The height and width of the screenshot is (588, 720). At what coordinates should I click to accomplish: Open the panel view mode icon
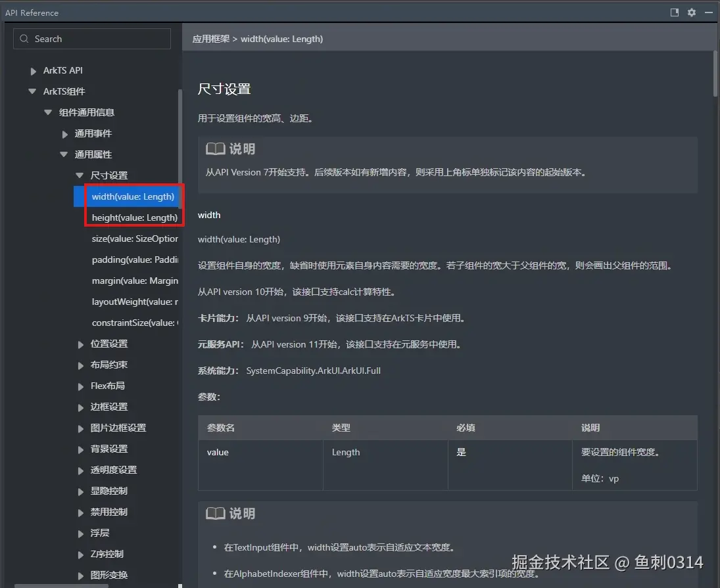point(675,12)
